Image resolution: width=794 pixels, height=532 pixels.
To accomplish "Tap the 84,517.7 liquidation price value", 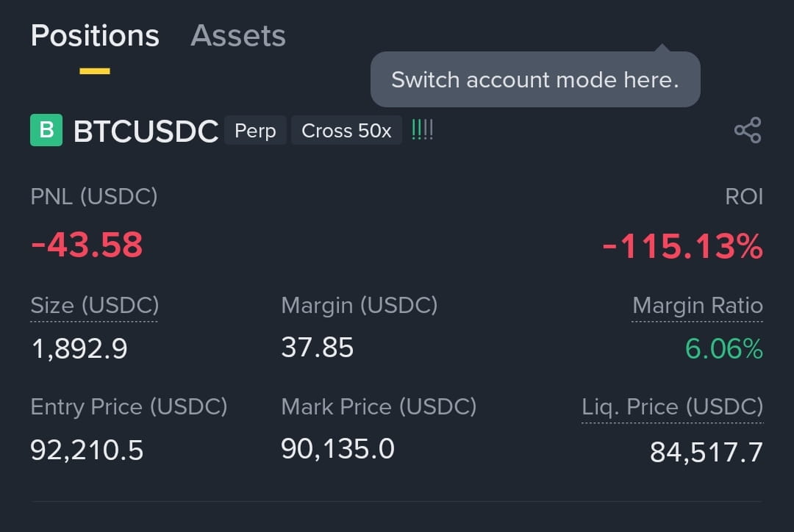I will pos(707,452).
